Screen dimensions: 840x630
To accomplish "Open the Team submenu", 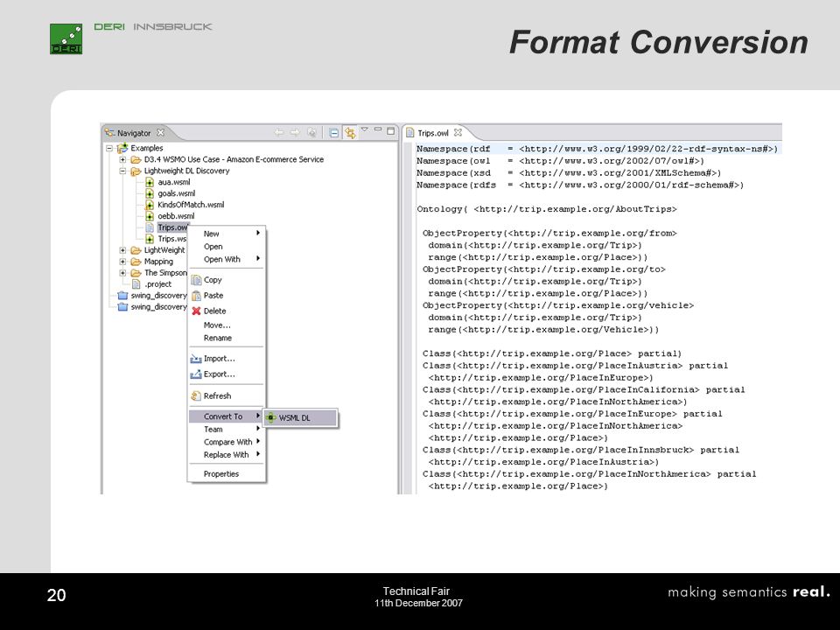I will point(227,429).
